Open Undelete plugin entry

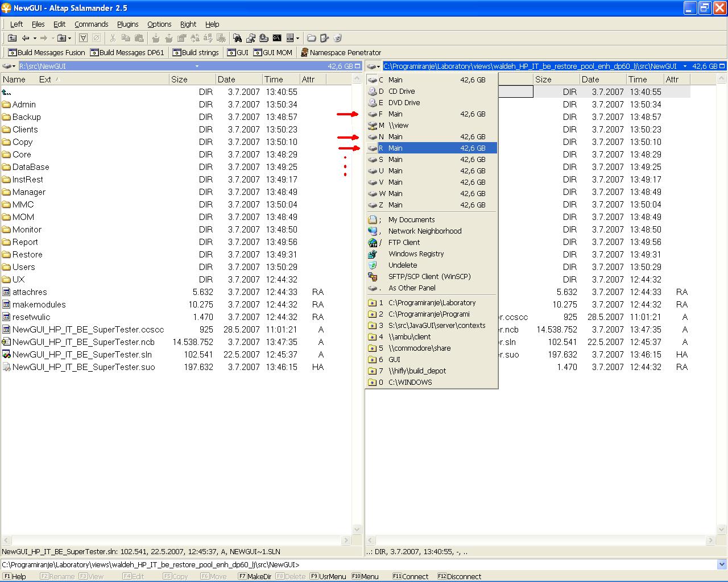(432, 265)
